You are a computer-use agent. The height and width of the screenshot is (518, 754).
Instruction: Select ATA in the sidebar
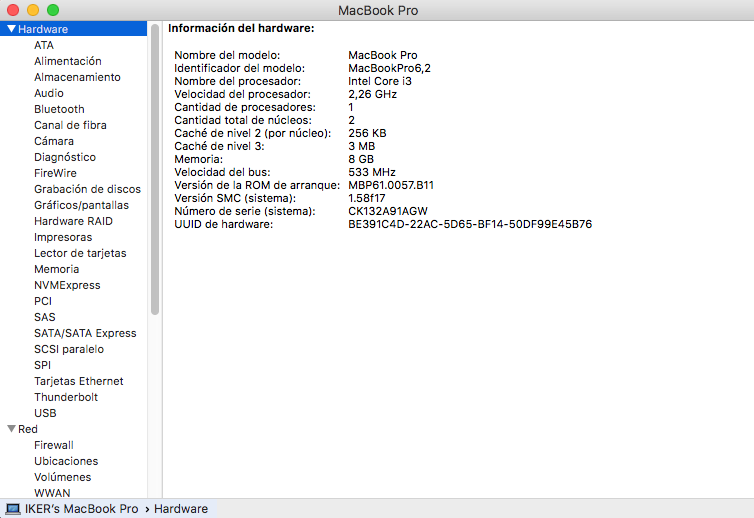pos(44,45)
